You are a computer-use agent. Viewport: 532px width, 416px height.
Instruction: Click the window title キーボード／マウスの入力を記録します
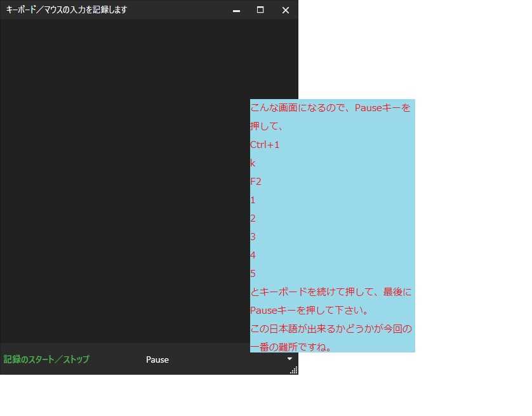click(67, 10)
